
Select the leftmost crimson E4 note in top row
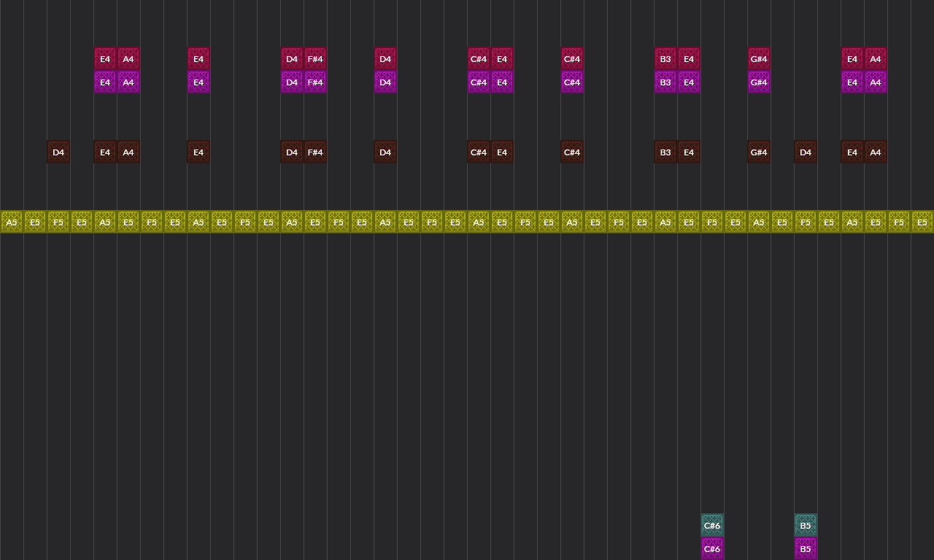(x=105, y=58)
